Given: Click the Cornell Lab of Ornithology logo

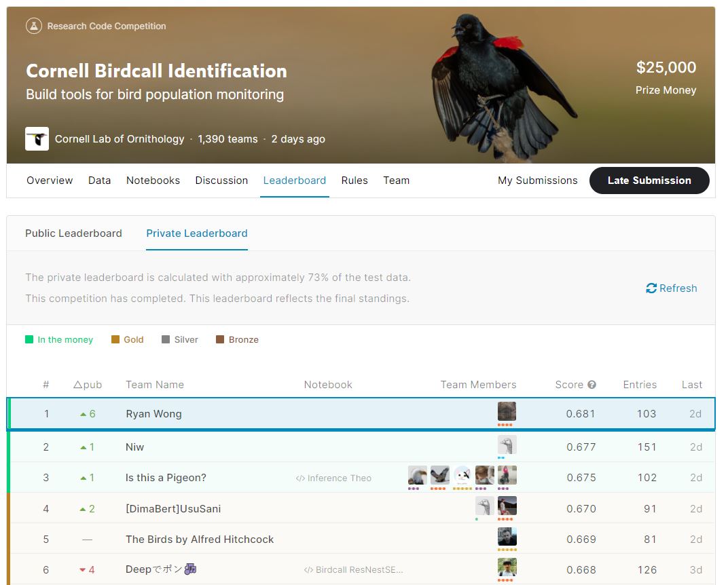Looking at the screenshot, I should [37, 139].
